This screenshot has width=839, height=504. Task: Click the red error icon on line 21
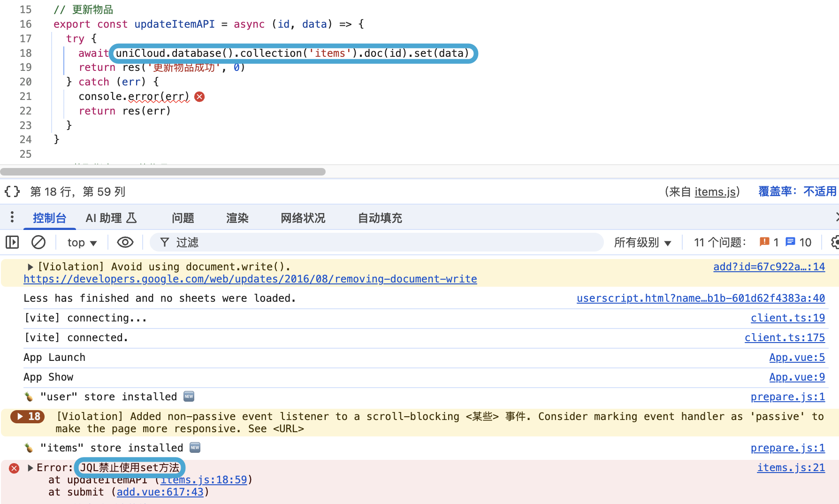click(x=199, y=97)
